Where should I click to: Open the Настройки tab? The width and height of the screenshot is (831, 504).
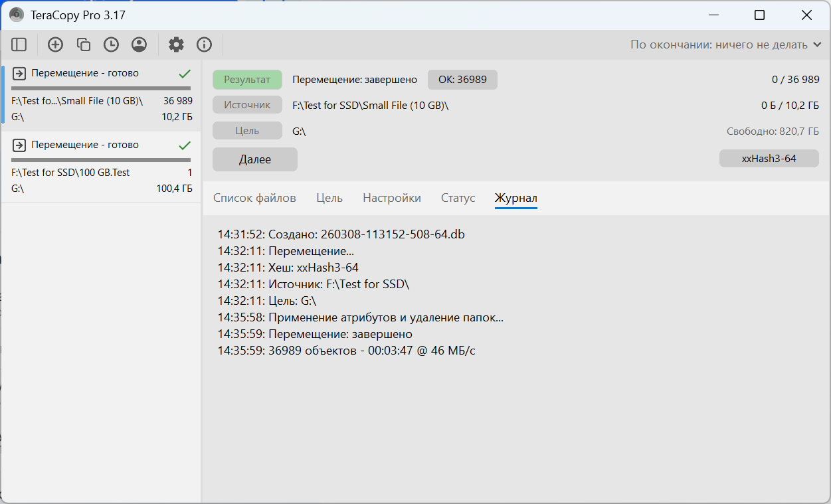392,198
